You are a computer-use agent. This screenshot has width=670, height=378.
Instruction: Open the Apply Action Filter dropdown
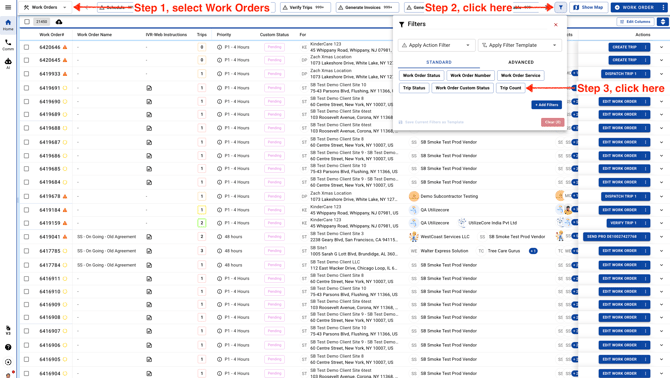coord(436,45)
